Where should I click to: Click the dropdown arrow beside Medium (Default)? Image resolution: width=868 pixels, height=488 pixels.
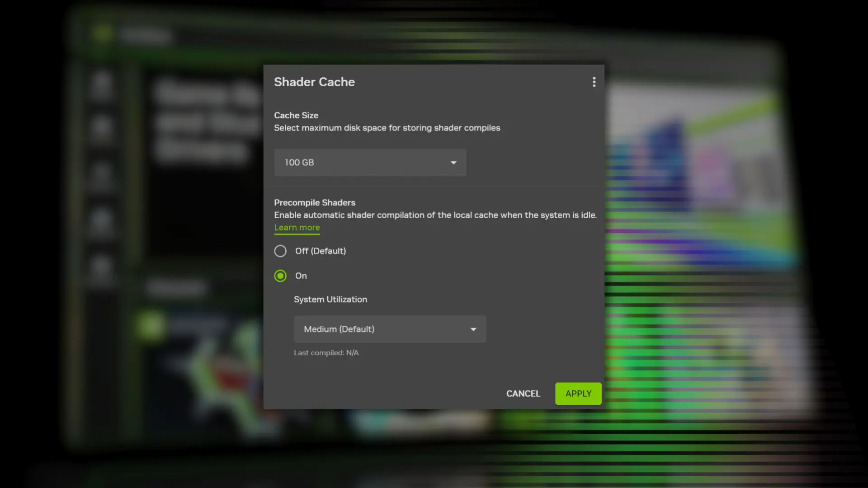tap(473, 329)
